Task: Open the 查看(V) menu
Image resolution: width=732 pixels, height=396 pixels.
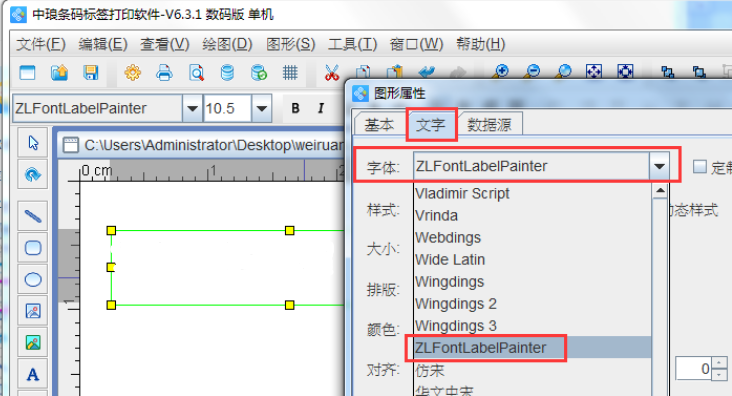Action: 165,44
